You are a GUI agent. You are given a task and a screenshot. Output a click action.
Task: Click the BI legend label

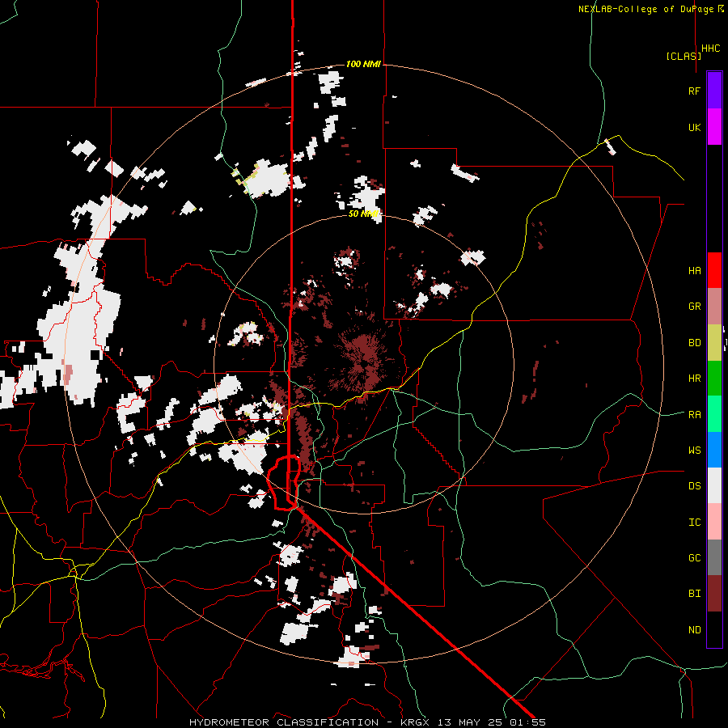click(694, 594)
